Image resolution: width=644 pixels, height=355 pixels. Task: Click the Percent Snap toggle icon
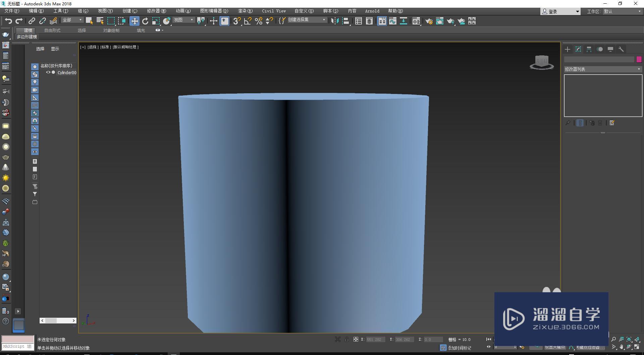[x=258, y=21]
